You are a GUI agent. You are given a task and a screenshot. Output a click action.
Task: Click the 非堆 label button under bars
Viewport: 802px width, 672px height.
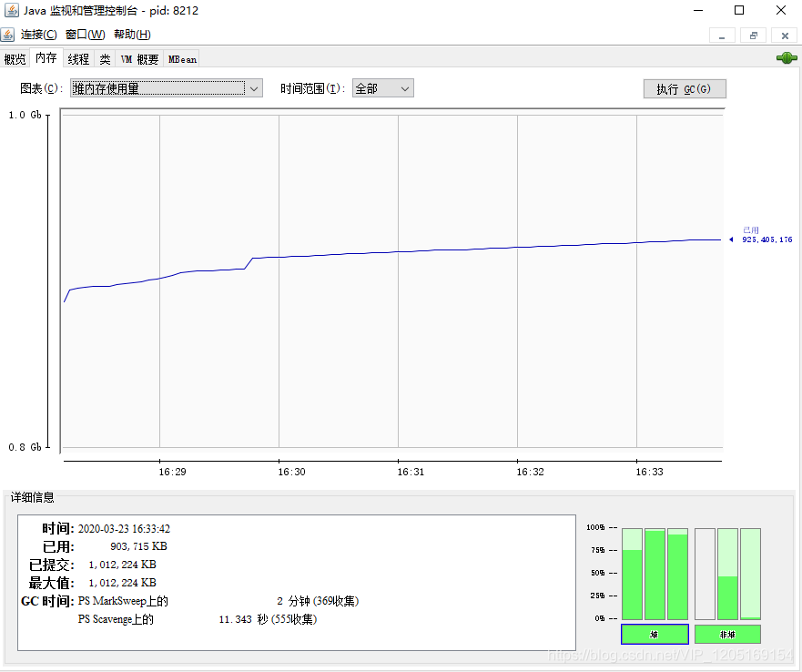coord(727,634)
